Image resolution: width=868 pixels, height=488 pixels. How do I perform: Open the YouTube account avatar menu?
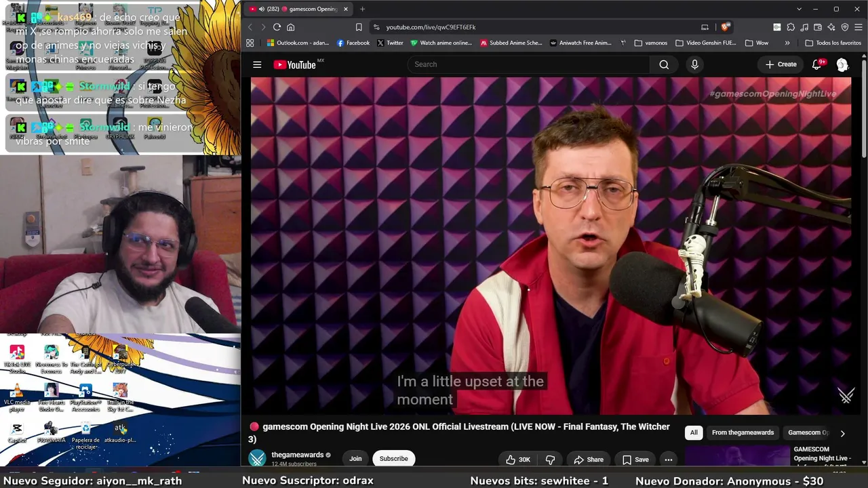click(x=842, y=64)
